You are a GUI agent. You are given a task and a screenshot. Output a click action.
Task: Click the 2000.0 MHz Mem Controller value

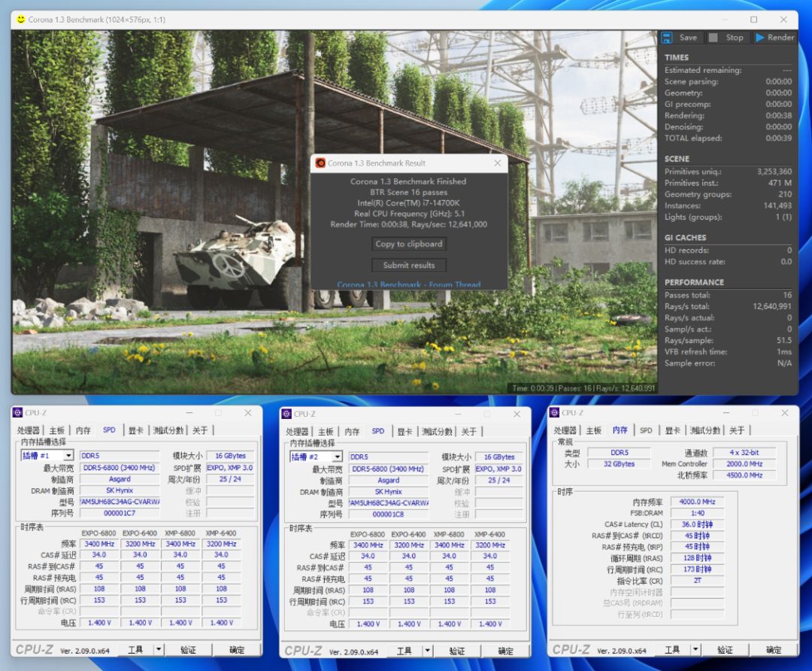click(744, 463)
